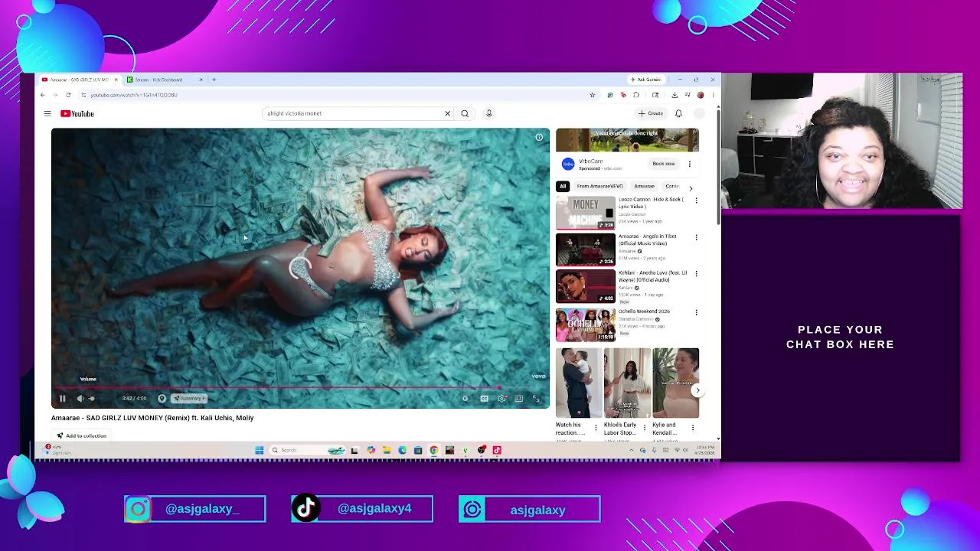Open Kehlani Anotha Luva video title
This screenshot has height=551, width=980.
(x=653, y=276)
